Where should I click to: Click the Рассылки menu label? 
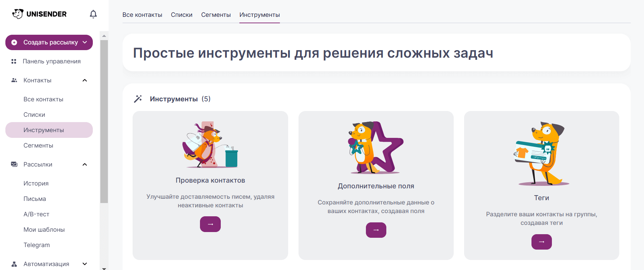[38, 164]
